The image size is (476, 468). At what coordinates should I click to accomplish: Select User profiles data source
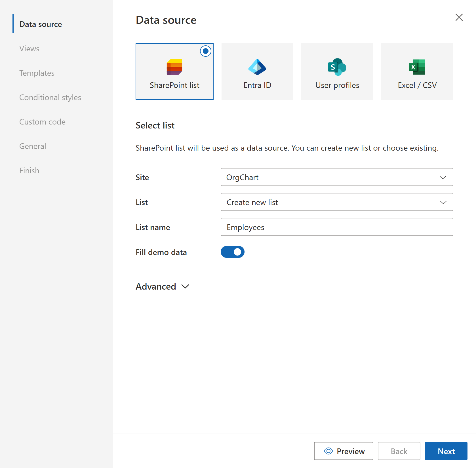(x=337, y=71)
